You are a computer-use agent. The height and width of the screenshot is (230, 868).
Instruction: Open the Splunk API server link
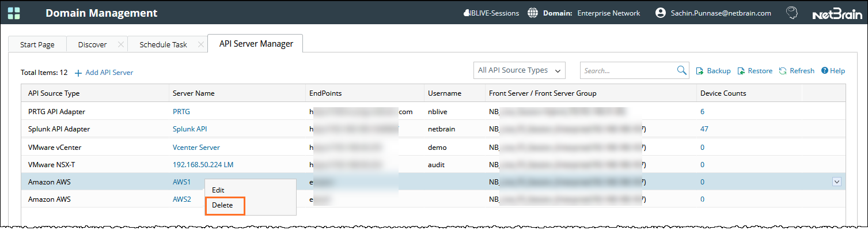[x=190, y=129]
